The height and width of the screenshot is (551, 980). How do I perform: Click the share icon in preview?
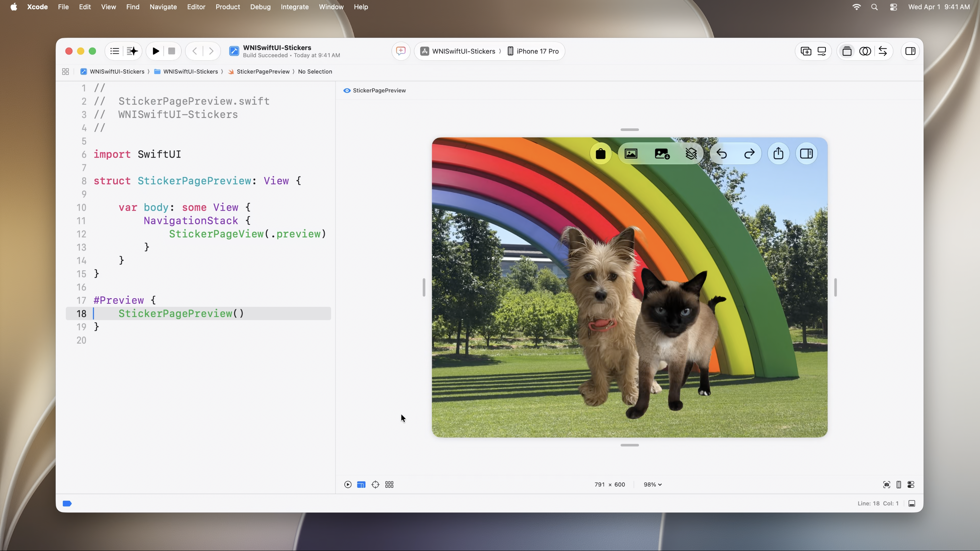[x=778, y=154]
